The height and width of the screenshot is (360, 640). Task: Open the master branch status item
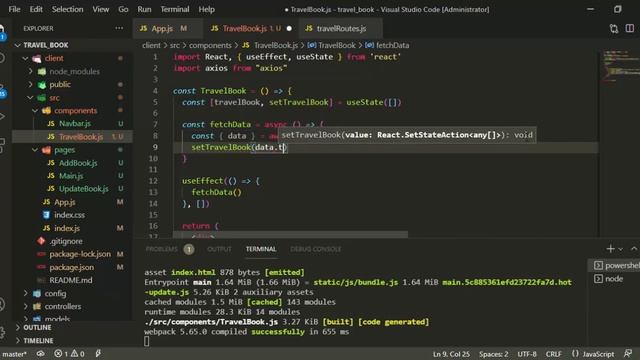(x=14, y=354)
